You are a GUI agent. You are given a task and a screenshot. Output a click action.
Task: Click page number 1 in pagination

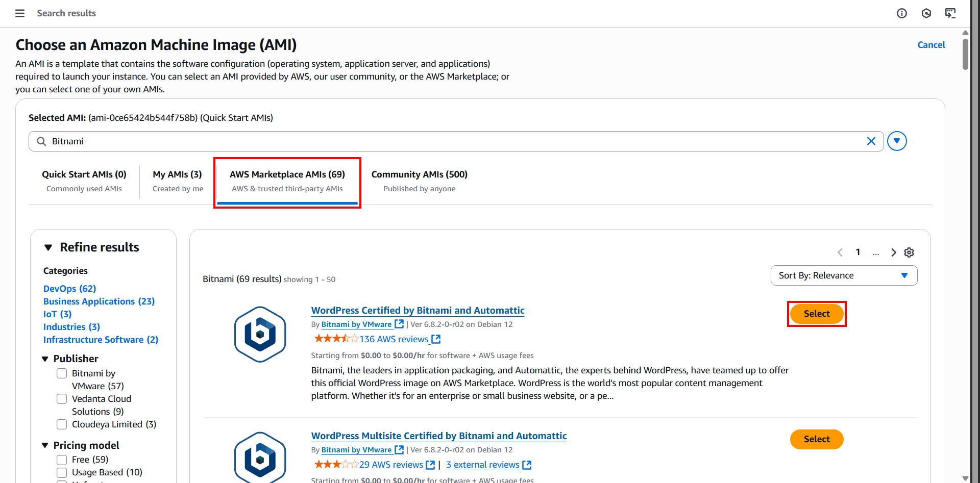pyautogui.click(x=858, y=252)
